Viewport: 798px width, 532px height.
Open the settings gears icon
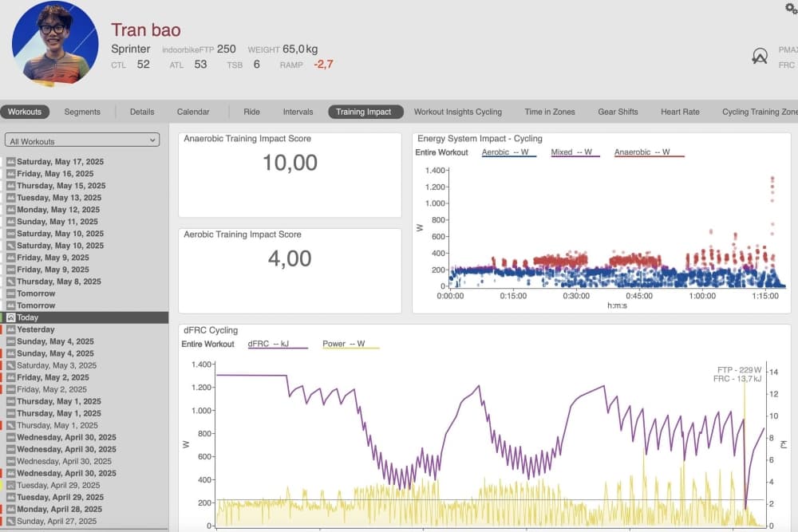(x=791, y=8)
